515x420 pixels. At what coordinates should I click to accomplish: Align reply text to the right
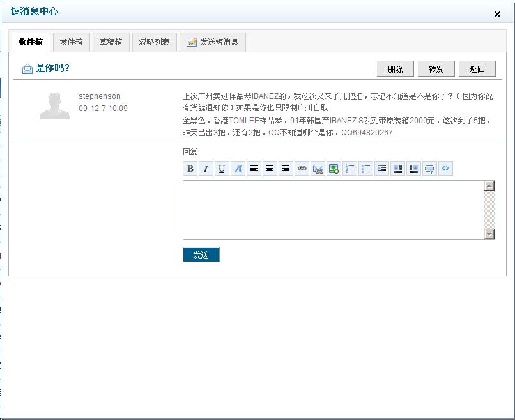point(286,169)
